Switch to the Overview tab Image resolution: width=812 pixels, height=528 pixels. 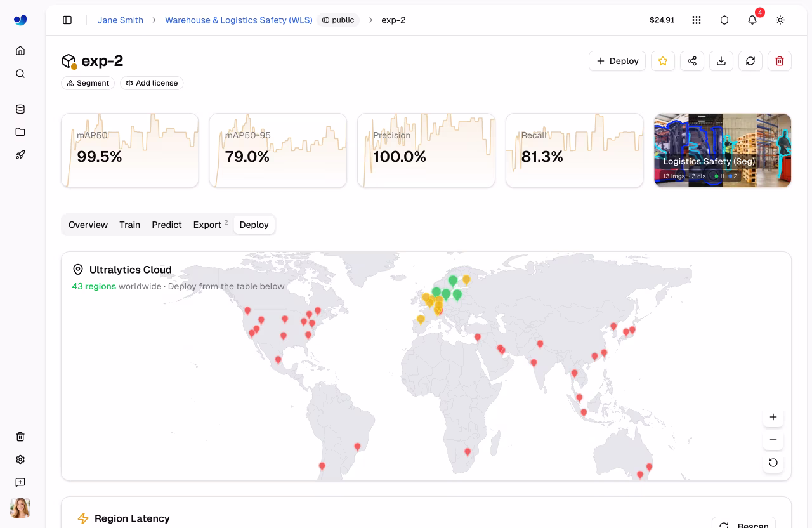tap(88, 225)
